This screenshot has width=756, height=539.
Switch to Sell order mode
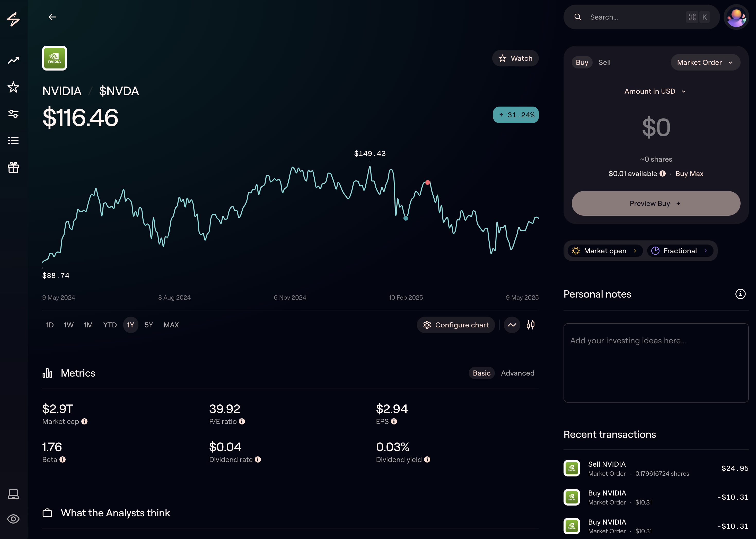[x=604, y=62]
